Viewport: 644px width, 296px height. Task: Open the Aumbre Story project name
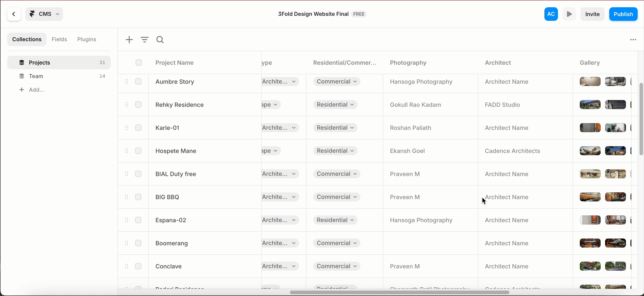point(175,82)
